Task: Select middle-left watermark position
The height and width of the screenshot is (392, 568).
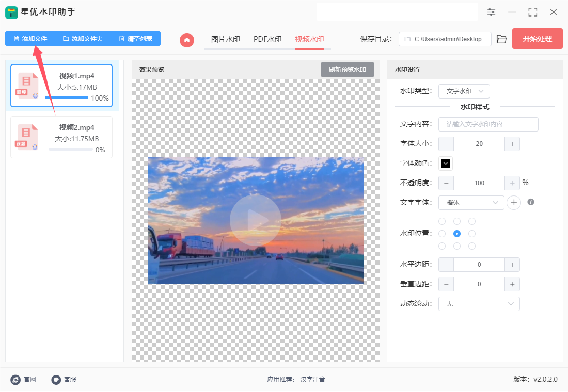Action: (x=442, y=234)
